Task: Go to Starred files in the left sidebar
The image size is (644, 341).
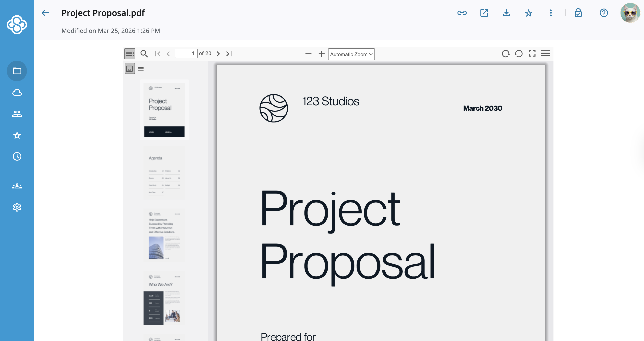Action: coord(17,135)
